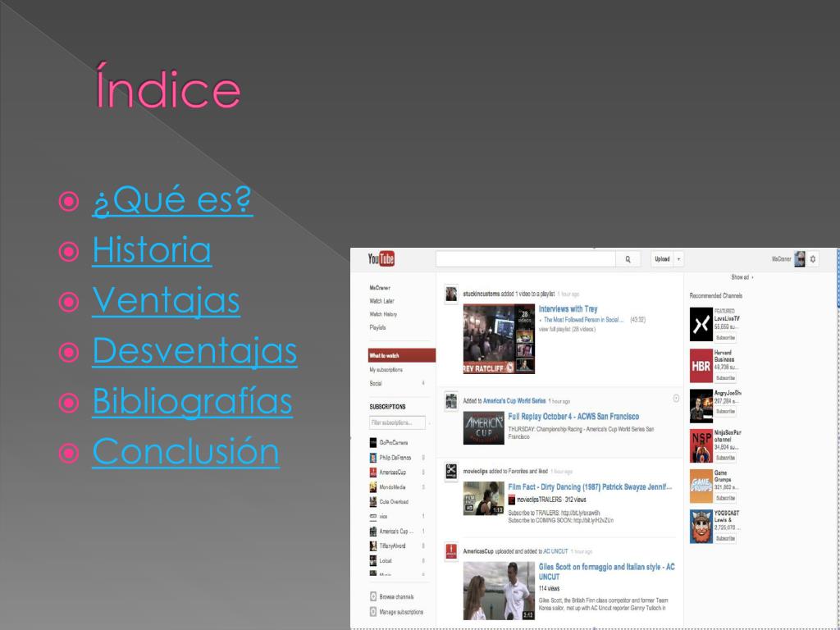Open the Lolcat subscription icon
Image resolution: width=840 pixels, height=630 pixels.
[x=373, y=560]
